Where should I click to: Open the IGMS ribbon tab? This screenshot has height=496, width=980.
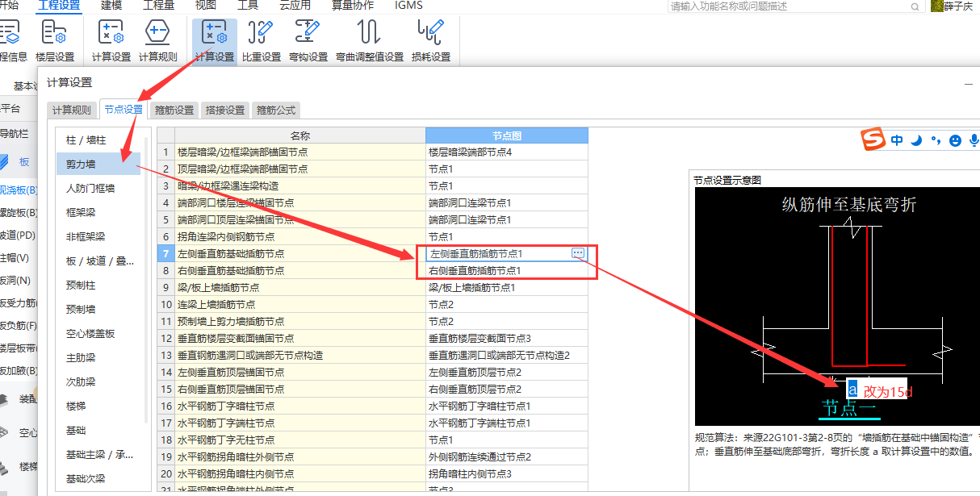(408, 6)
